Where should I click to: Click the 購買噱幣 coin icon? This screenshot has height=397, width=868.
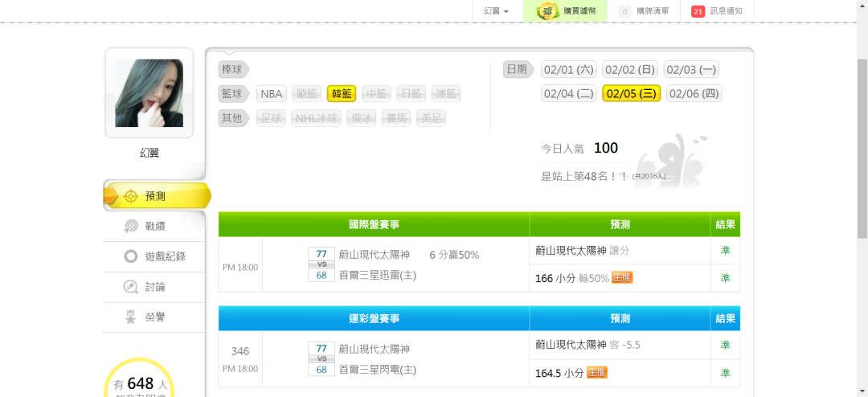pos(547,10)
